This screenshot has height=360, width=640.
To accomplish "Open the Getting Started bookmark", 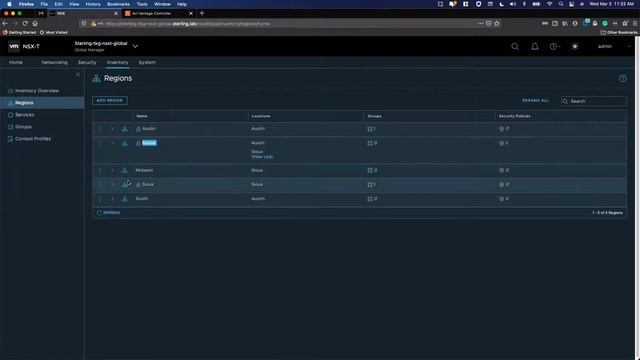I will click(20, 32).
